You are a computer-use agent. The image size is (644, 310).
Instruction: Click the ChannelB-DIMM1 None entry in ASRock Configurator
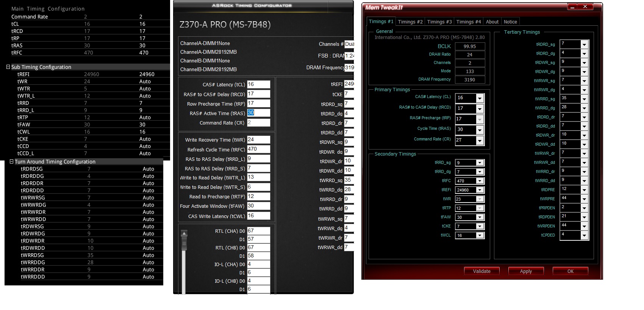(205, 61)
